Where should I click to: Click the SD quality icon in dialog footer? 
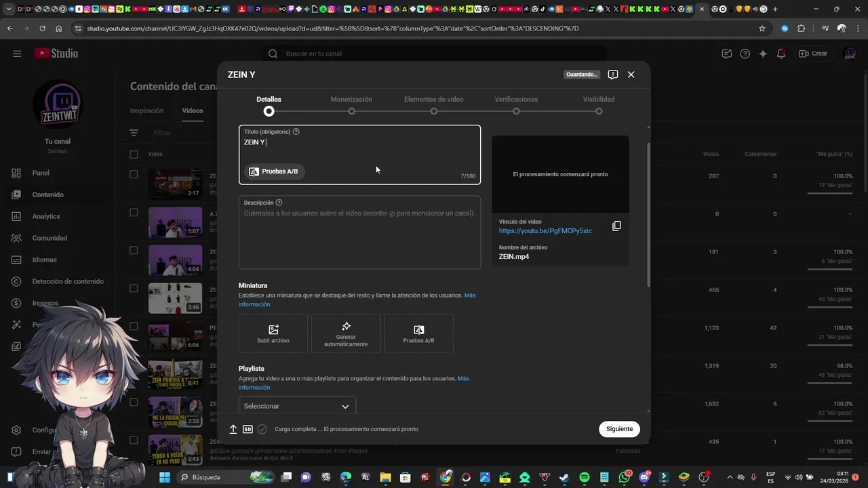(248, 429)
